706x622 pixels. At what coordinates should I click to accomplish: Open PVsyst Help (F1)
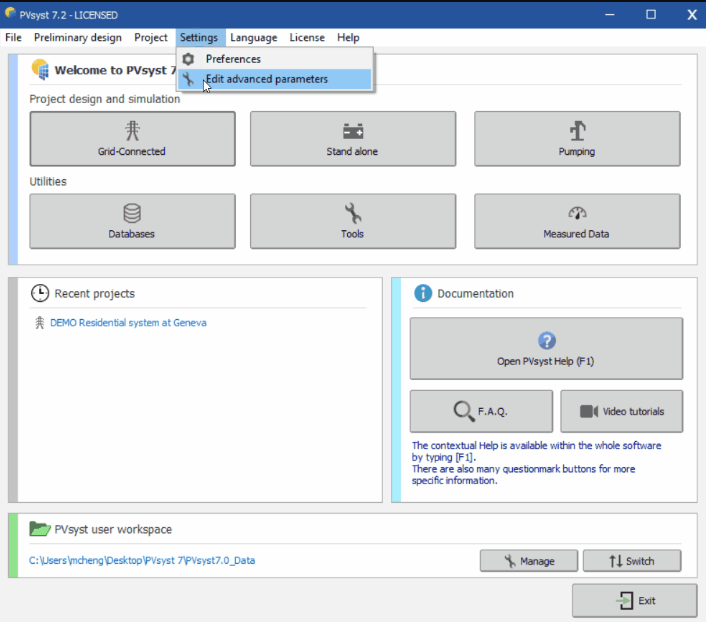pos(546,349)
